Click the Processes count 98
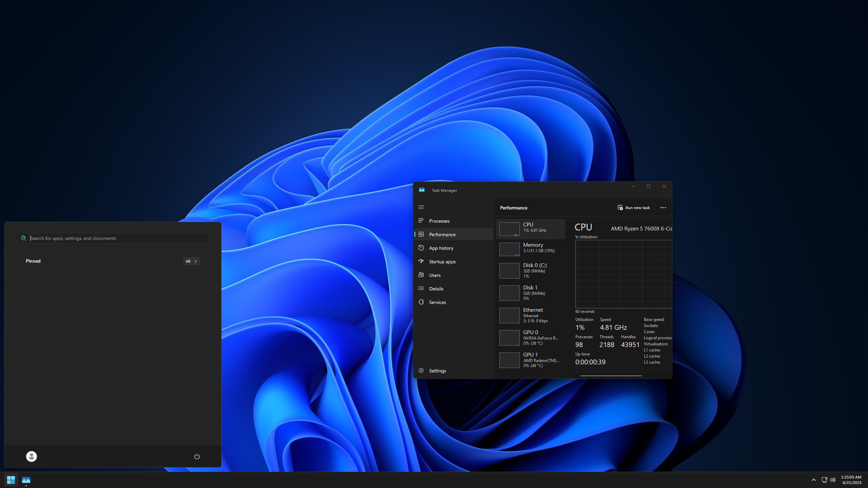Image resolution: width=868 pixels, height=488 pixels. click(579, 345)
